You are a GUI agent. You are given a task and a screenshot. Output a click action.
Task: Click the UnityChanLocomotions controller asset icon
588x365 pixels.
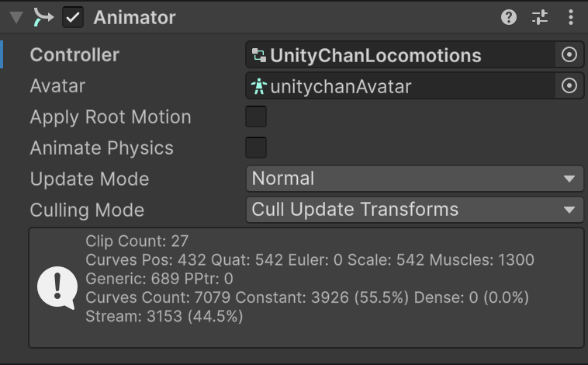tap(259, 56)
